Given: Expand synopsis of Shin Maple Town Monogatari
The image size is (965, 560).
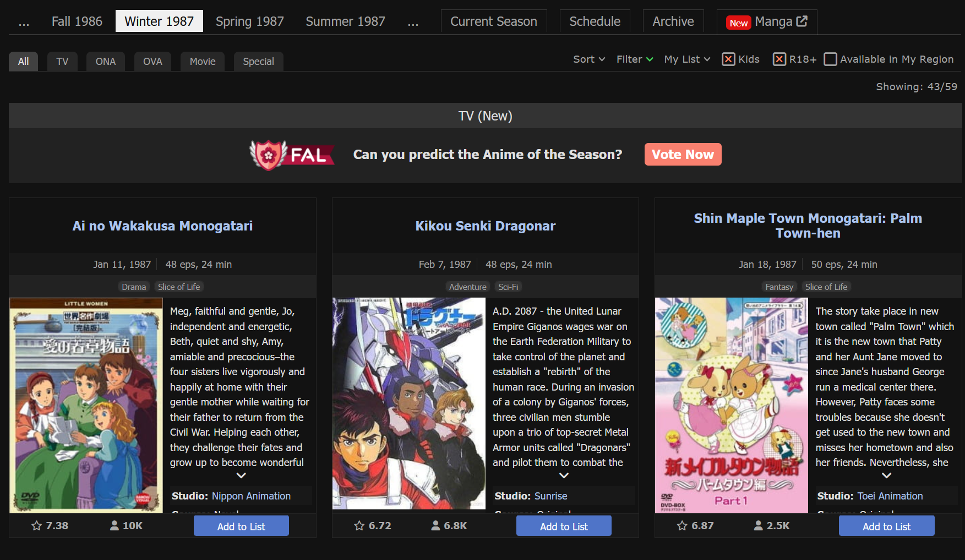Looking at the screenshot, I should click(x=886, y=475).
